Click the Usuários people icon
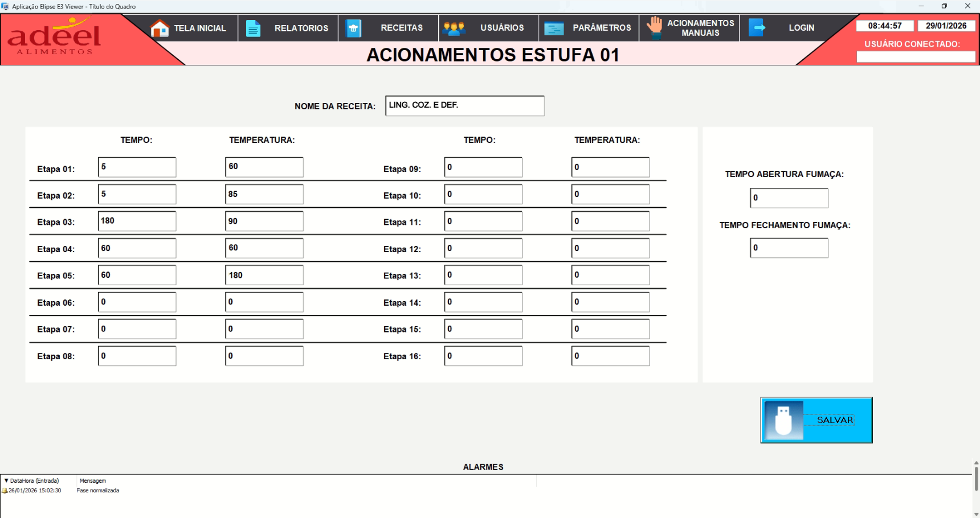The height and width of the screenshot is (518, 980). pyautogui.click(x=454, y=28)
